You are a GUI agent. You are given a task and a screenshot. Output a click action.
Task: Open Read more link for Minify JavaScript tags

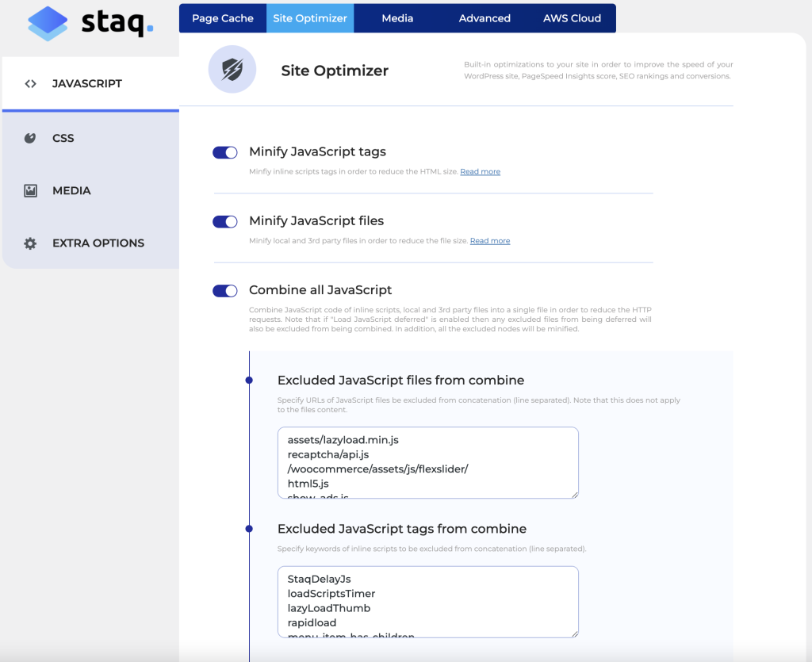[480, 172]
